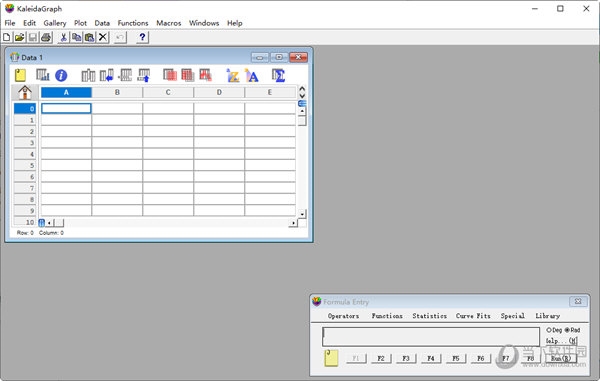600x381 pixels.
Task: Click the column formatting chart icon
Action: tap(42, 75)
